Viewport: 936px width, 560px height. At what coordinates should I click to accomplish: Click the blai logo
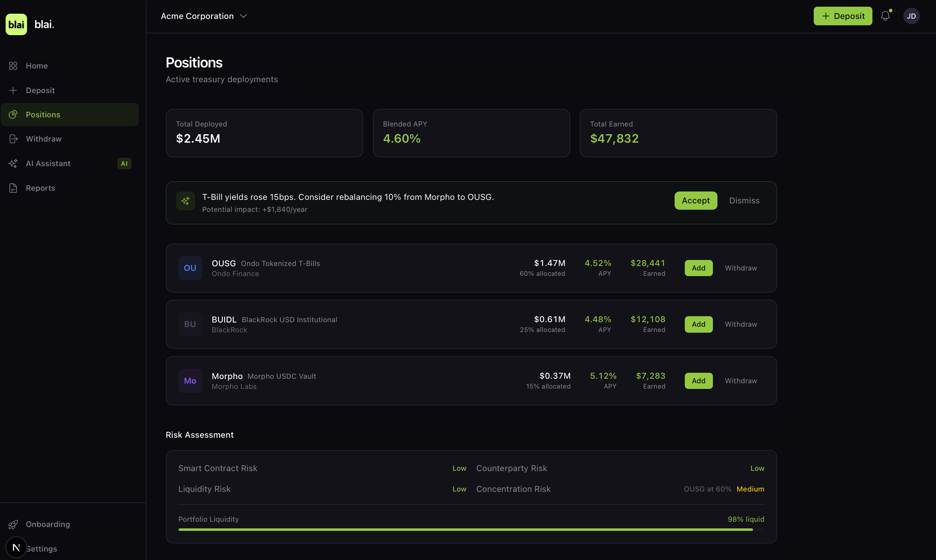[x=30, y=24]
